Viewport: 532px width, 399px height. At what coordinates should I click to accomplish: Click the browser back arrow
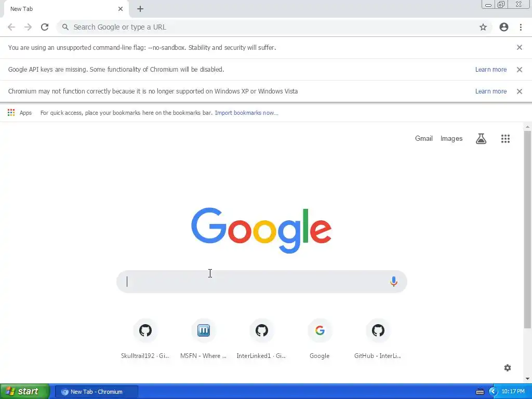(11, 27)
